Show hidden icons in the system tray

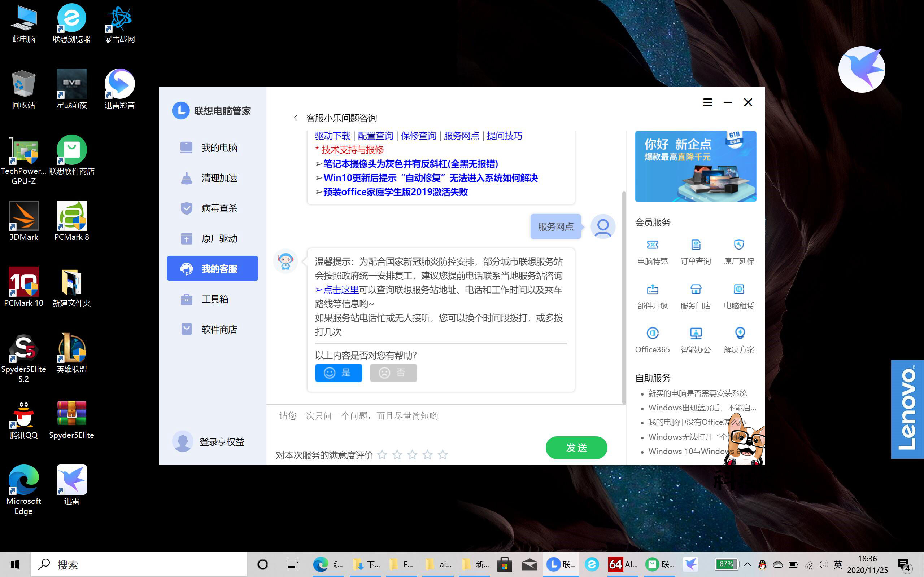pyautogui.click(x=747, y=564)
